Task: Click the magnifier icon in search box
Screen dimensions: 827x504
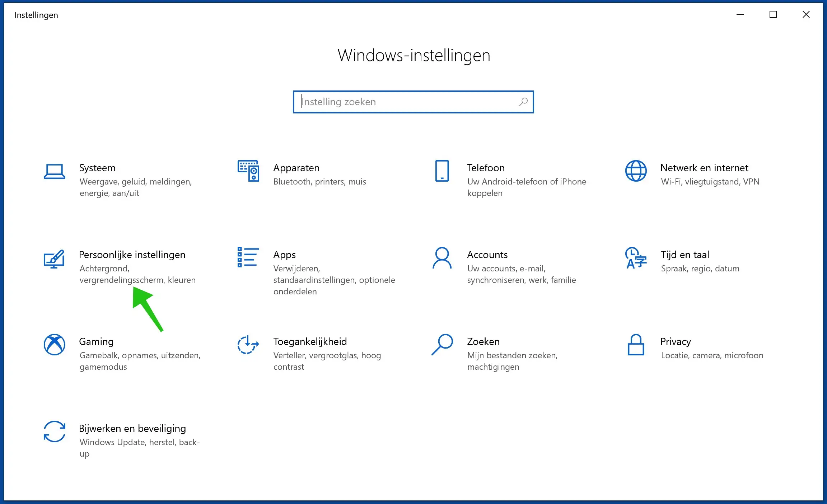Action: point(523,102)
